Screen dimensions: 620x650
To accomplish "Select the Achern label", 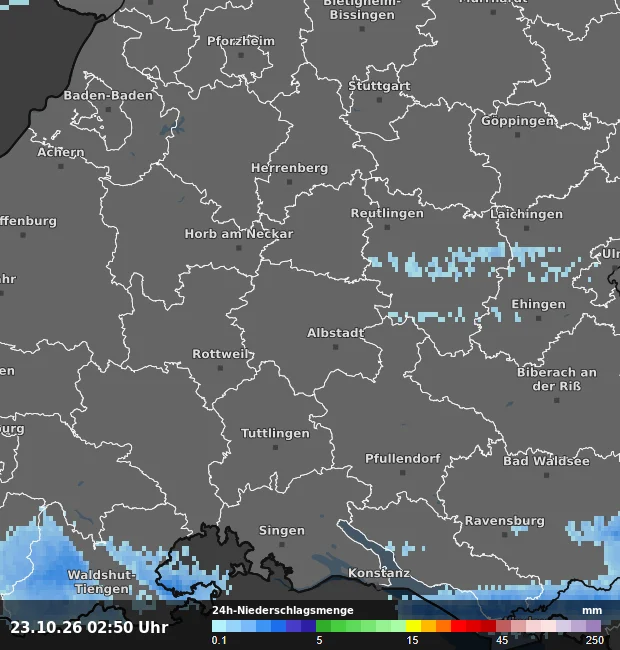I will pos(61,152).
